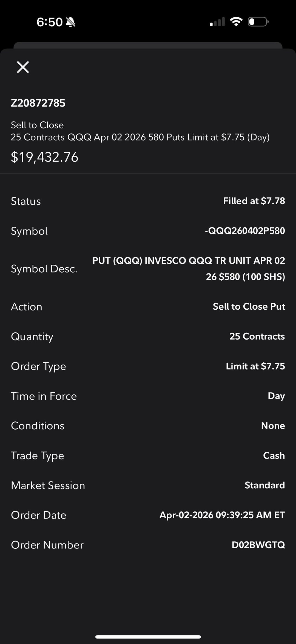Tap the PUT (QQQ) INVESCO symbol description
Image resolution: width=296 pixels, height=644 pixels.
189,268
